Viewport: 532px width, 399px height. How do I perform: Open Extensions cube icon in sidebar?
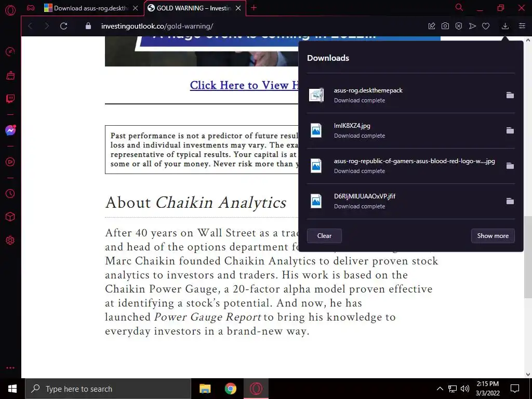(10, 217)
